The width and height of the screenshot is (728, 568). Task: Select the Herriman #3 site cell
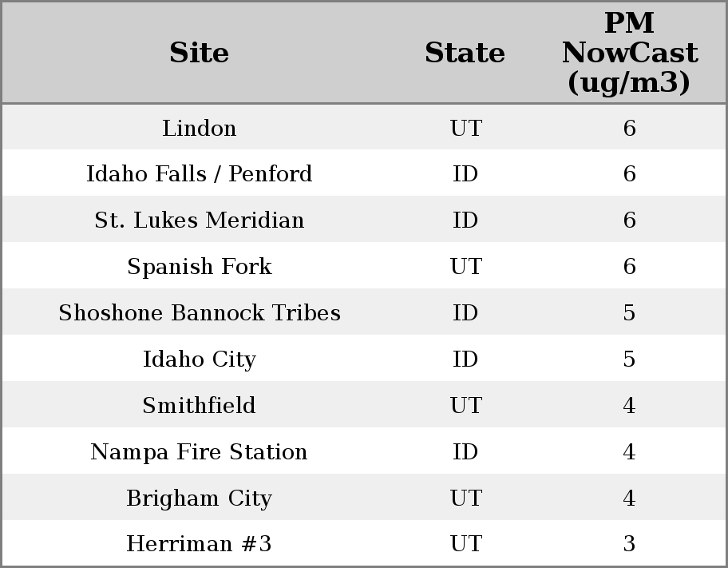tap(199, 544)
